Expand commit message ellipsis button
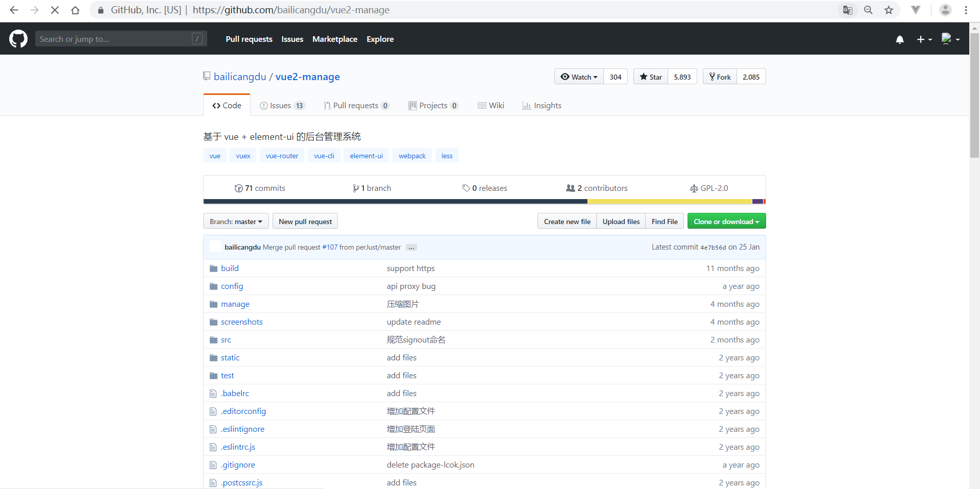This screenshot has height=489, width=980. click(x=411, y=248)
